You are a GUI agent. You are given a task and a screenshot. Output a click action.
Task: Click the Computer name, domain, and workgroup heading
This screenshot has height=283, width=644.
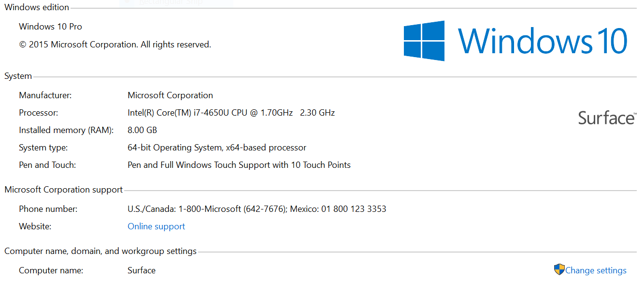pos(100,251)
